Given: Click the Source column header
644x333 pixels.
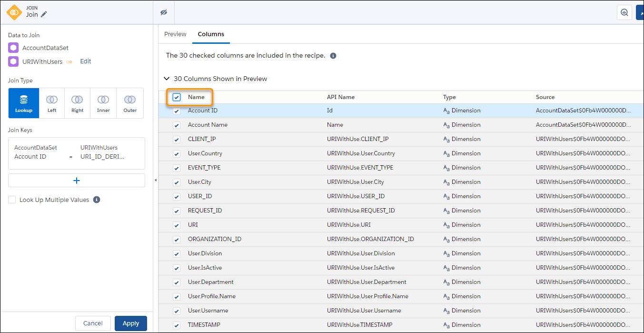Looking at the screenshot, I should 545,97.
